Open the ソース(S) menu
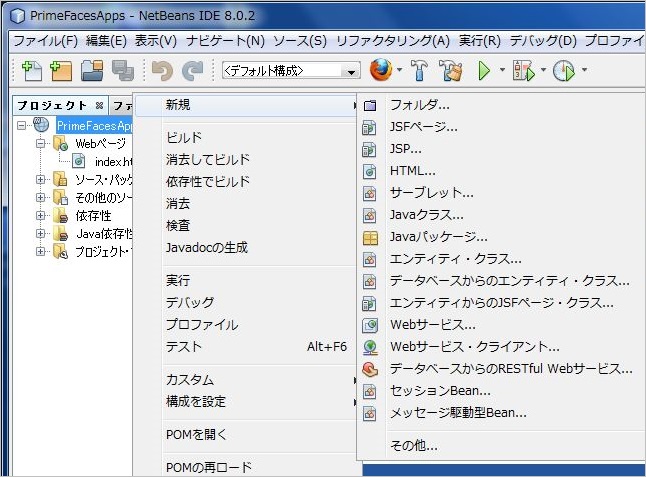Screen dimensions: 646x477 300,41
